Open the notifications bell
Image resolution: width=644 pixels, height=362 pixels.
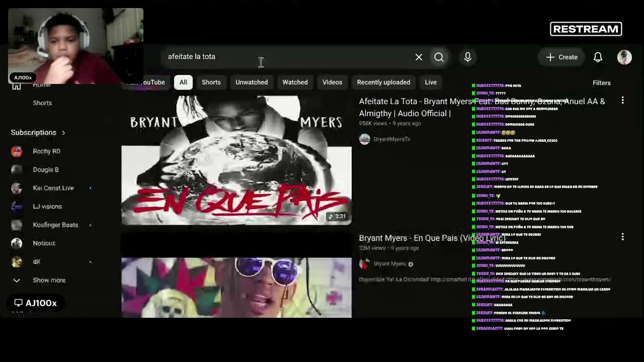(598, 57)
